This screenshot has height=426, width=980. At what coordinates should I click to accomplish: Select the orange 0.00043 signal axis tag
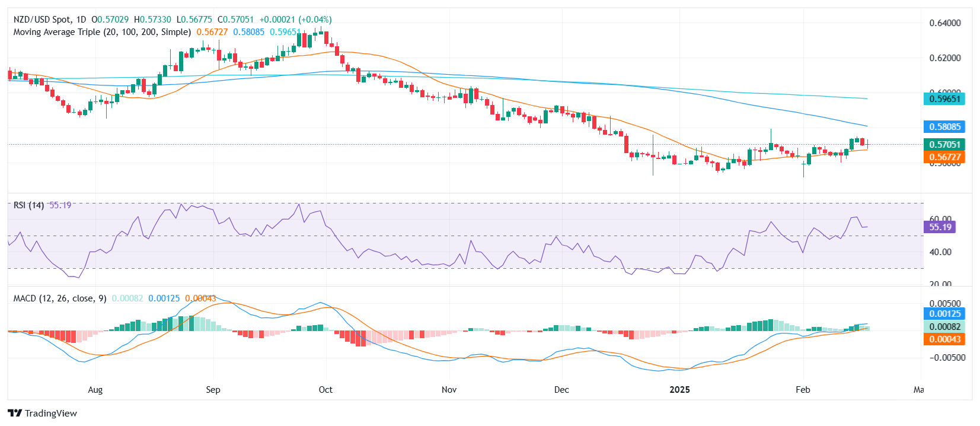(944, 339)
